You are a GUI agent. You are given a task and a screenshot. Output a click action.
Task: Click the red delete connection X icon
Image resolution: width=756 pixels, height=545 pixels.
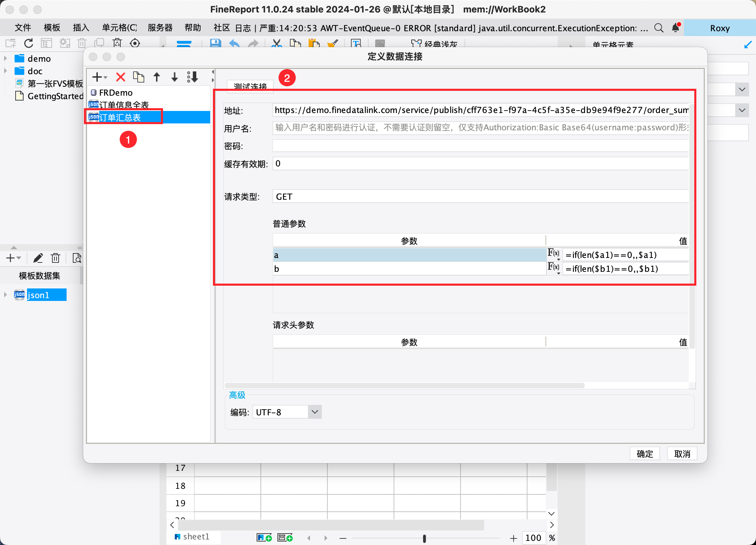click(120, 77)
